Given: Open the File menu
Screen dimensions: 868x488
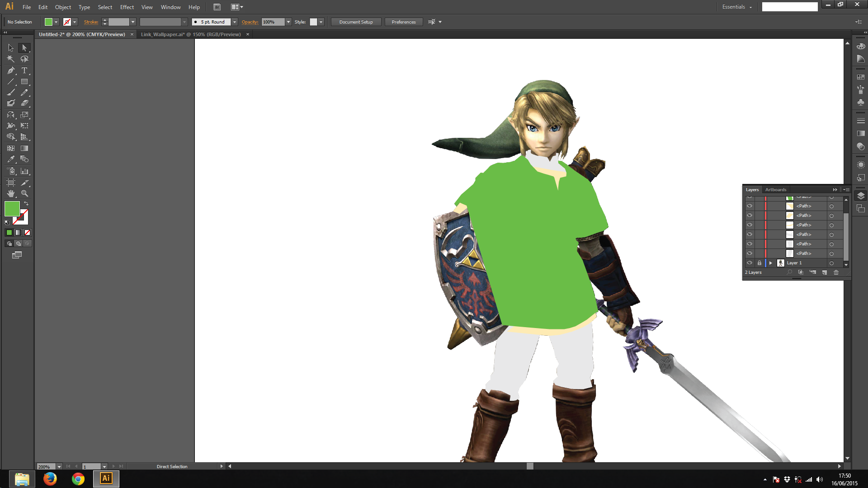Looking at the screenshot, I should coord(27,7).
